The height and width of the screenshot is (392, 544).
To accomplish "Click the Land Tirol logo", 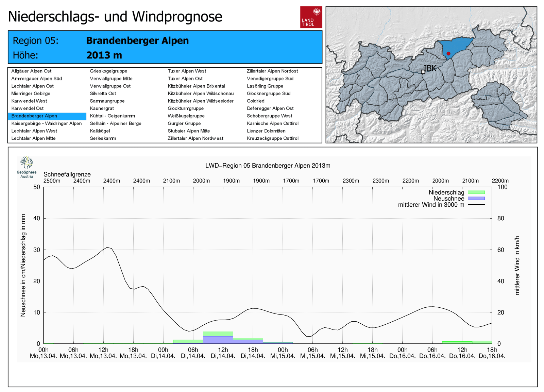I will (x=311, y=17).
